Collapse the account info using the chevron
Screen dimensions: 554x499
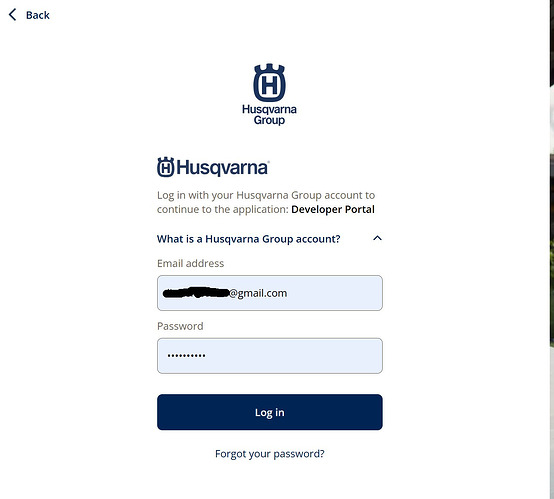point(377,238)
